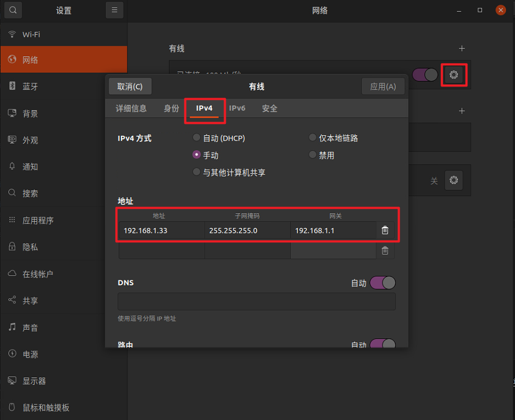Screen dimensions: 515x420
Task: Open wired connection gear settings icon
Action: (x=453, y=75)
